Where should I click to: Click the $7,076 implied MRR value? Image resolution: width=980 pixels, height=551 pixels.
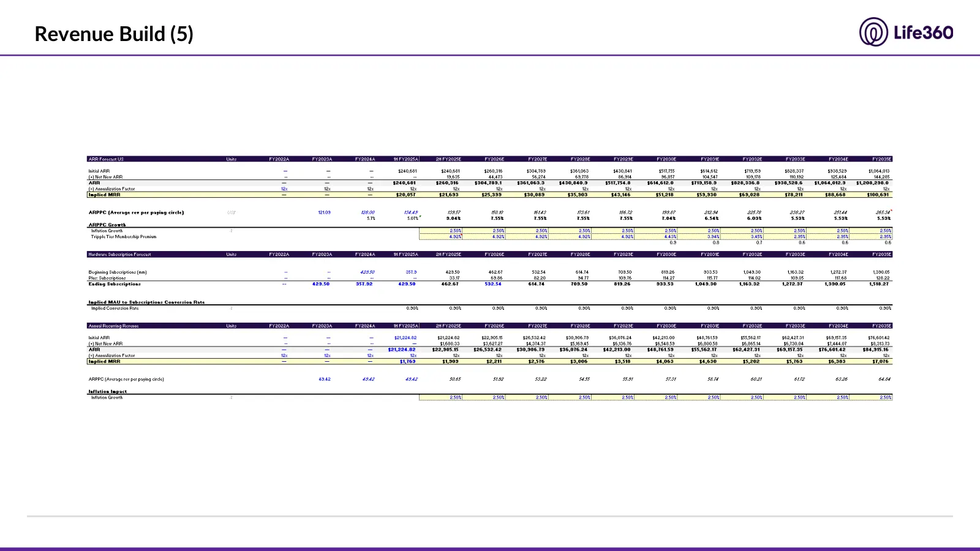coord(881,361)
